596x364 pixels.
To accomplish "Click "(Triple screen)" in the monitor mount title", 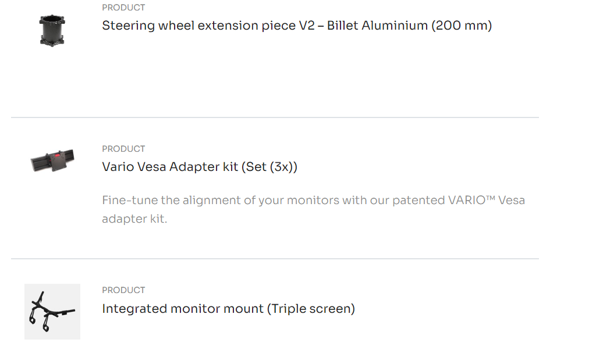I will tap(311, 309).
